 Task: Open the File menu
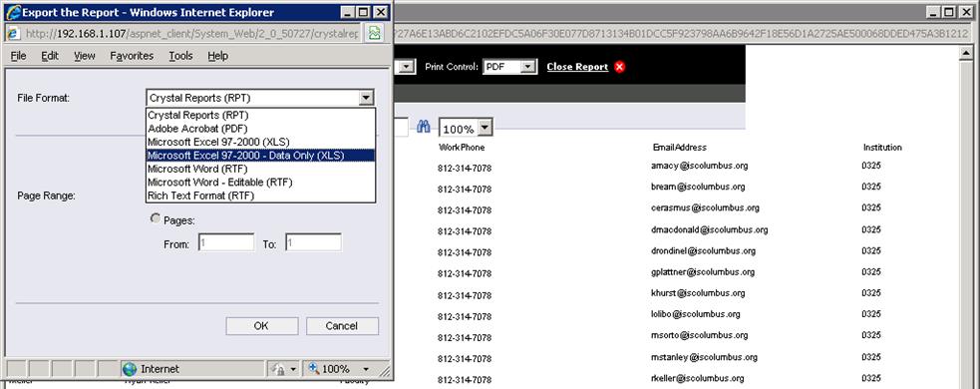[19, 56]
